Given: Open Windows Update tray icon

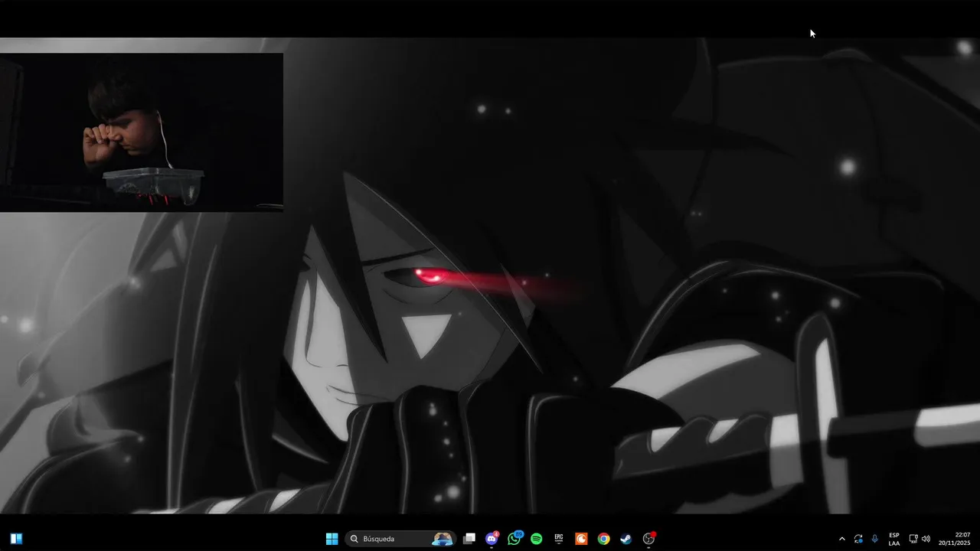Looking at the screenshot, I should pos(858,539).
